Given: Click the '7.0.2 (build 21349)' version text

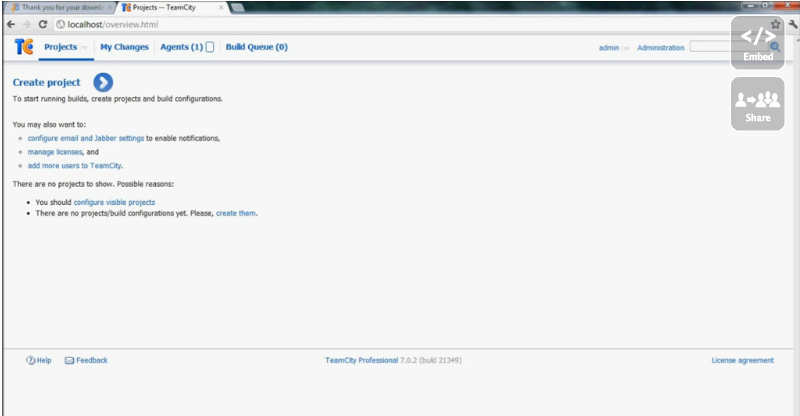Looking at the screenshot, I should [431, 360].
